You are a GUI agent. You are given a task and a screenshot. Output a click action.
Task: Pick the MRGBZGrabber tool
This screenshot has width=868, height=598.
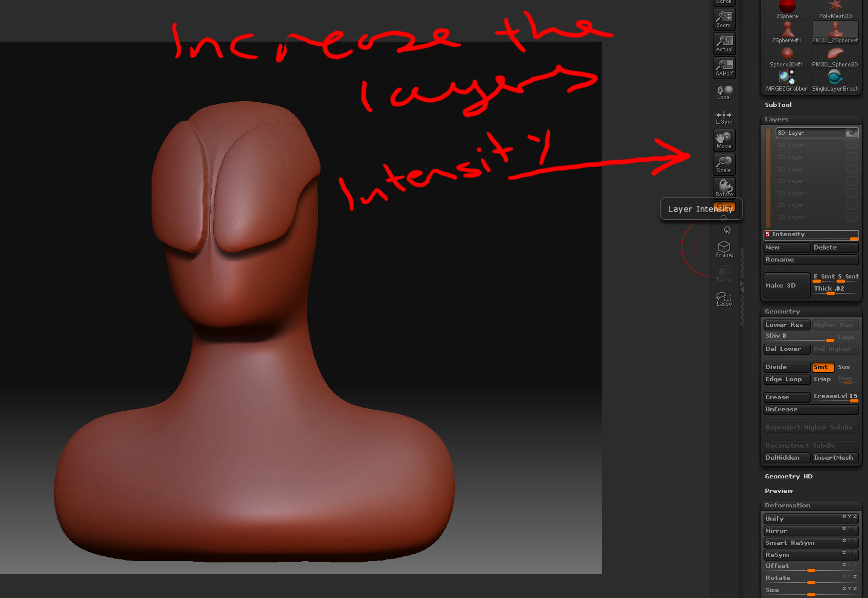pyautogui.click(x=787, y=81)
